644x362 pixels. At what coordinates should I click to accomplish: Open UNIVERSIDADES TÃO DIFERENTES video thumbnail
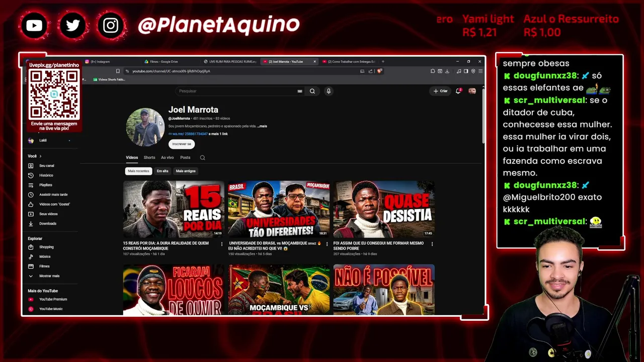(279, 209)
